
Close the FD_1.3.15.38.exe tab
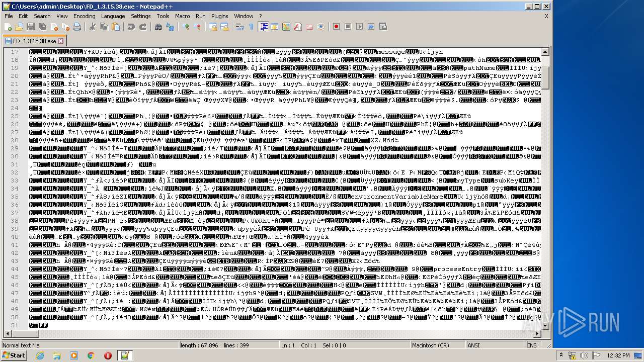coord(61,41)
